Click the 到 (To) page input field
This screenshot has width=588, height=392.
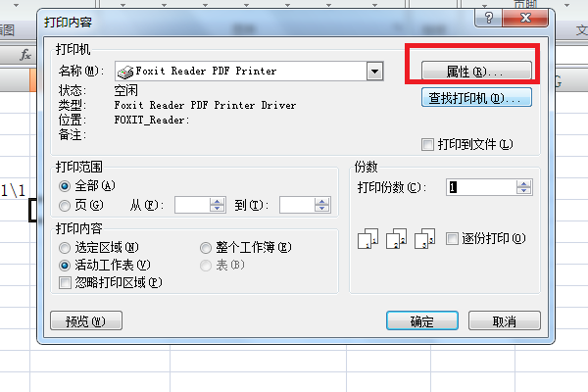pyautogui.click(x=297, y=205)
